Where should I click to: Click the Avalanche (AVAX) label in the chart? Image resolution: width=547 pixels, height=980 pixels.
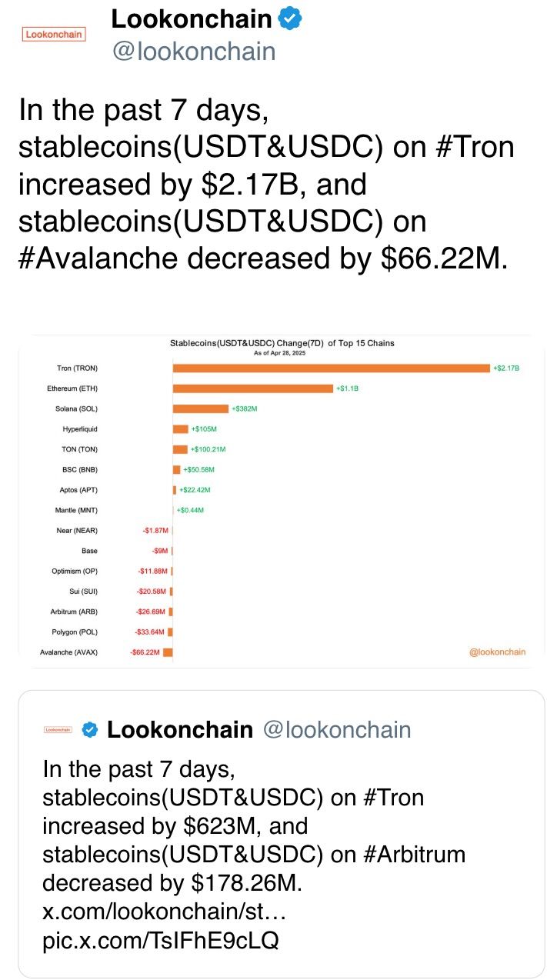[x=68, y=652]
